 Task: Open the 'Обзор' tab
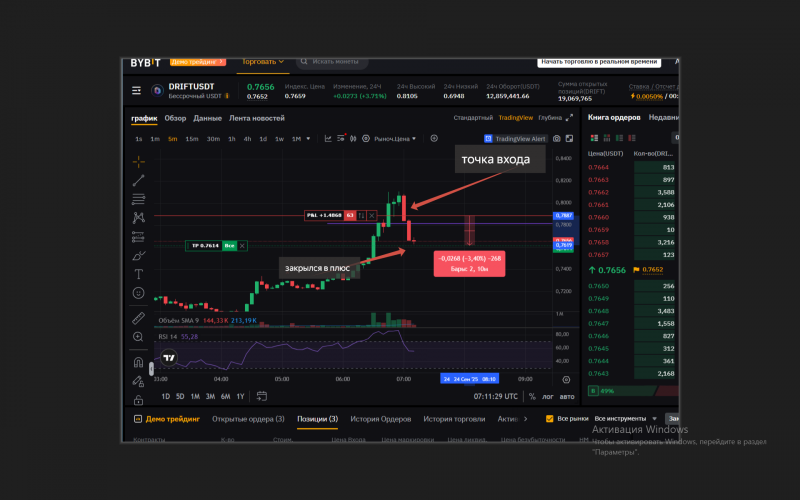point(175,118)
